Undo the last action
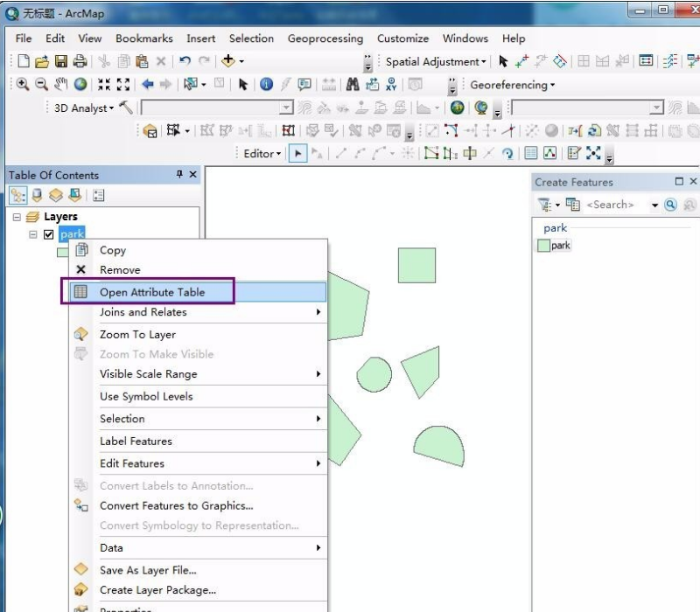Screen dimensions: 700x612 coord(185,60)
